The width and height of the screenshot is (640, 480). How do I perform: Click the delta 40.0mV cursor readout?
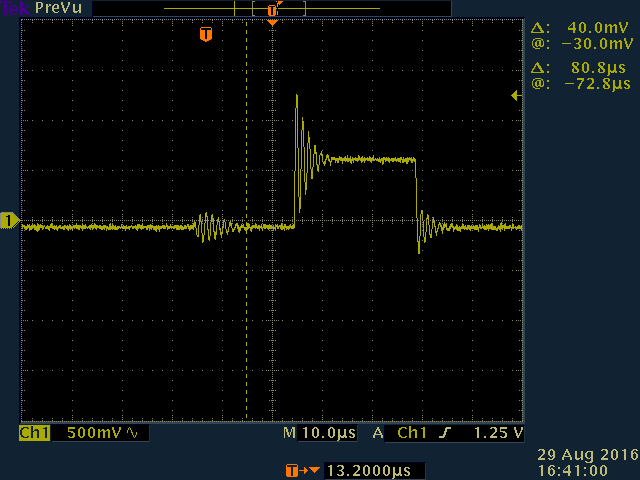583,29
